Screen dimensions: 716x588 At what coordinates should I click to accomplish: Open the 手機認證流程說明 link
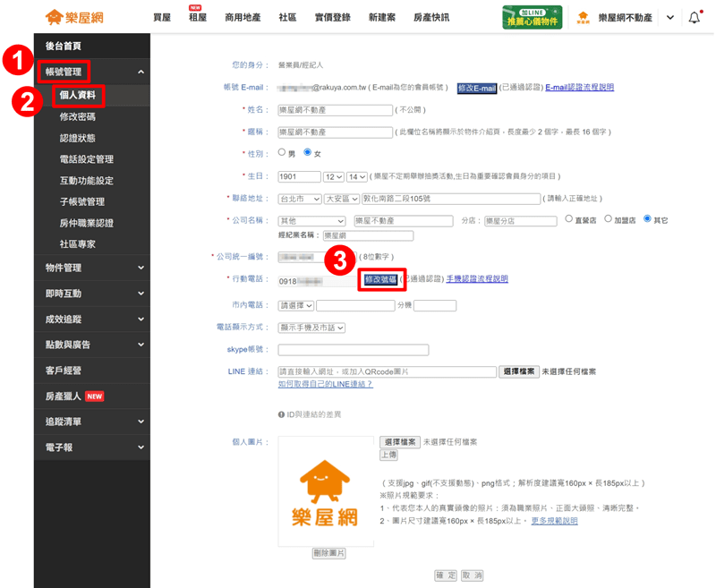pos(477,279)
